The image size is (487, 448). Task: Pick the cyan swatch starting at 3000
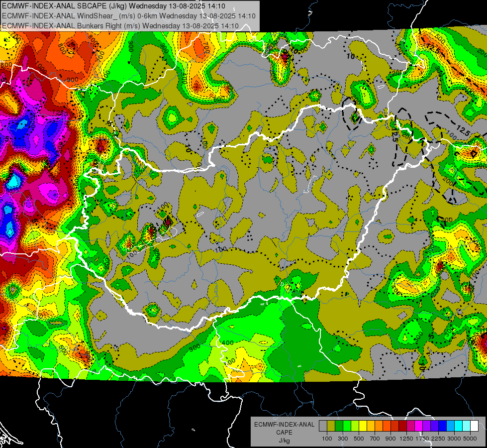[x=459, y=426]
